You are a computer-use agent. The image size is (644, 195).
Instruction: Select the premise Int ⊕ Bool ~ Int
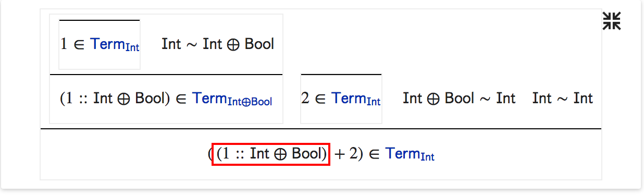pyautogui.click(x=459, y=99)
